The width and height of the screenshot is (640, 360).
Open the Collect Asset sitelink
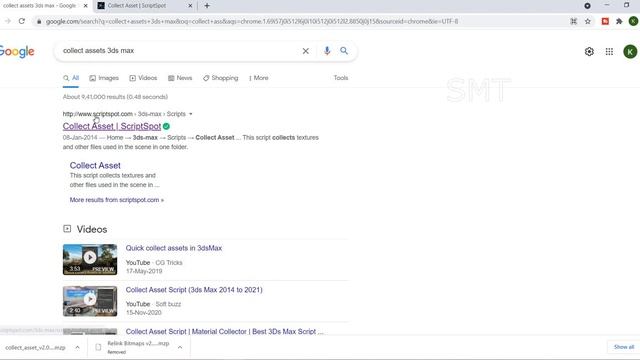point(95,165)
